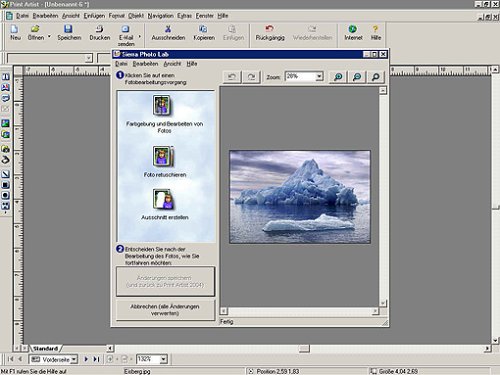Screen dimensions: 500x375
Task: Click the middle magnifier zoom button in Photo Lab
Action: click(x=357, y=77)
